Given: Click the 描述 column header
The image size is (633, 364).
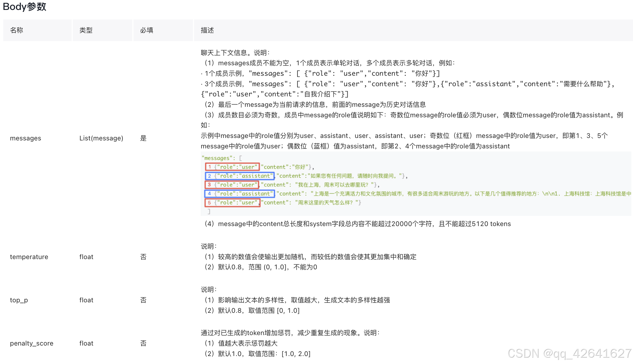Looking at the screenshot, I should (207, 30).
